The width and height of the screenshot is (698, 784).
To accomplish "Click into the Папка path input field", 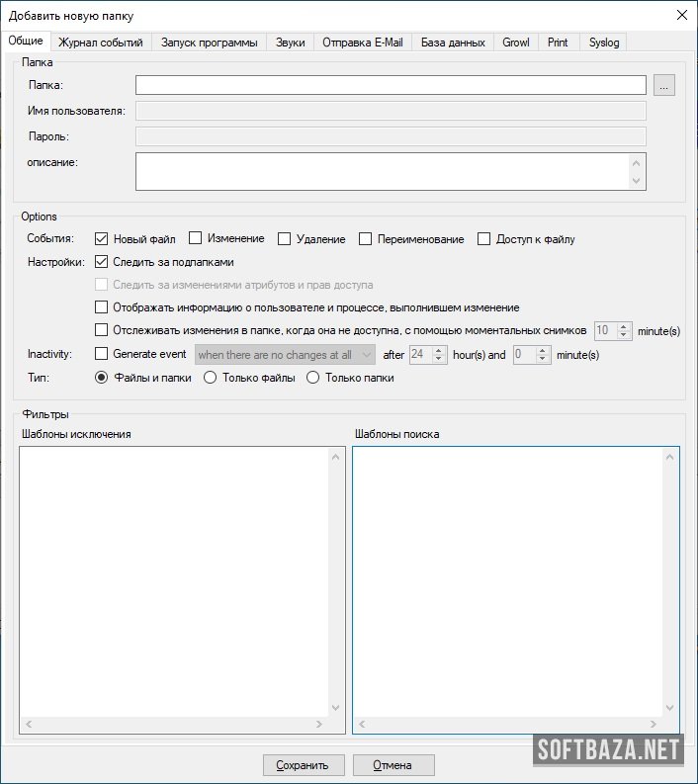I will tap(391, 86).
